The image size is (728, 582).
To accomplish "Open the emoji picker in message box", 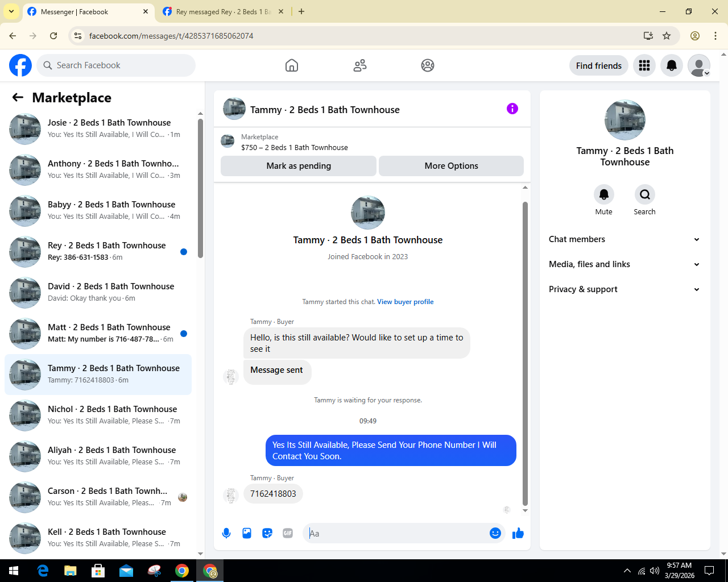I will click(x=495, y=533).
